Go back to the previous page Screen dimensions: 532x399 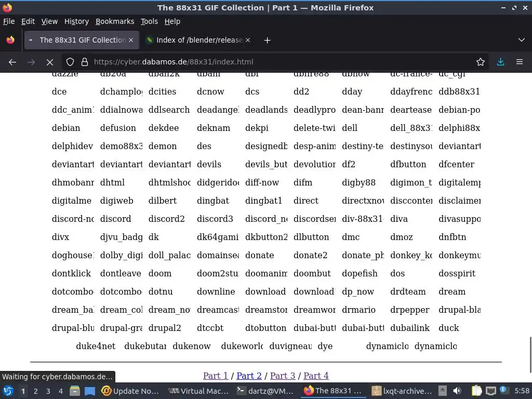(x=12, y=62)
